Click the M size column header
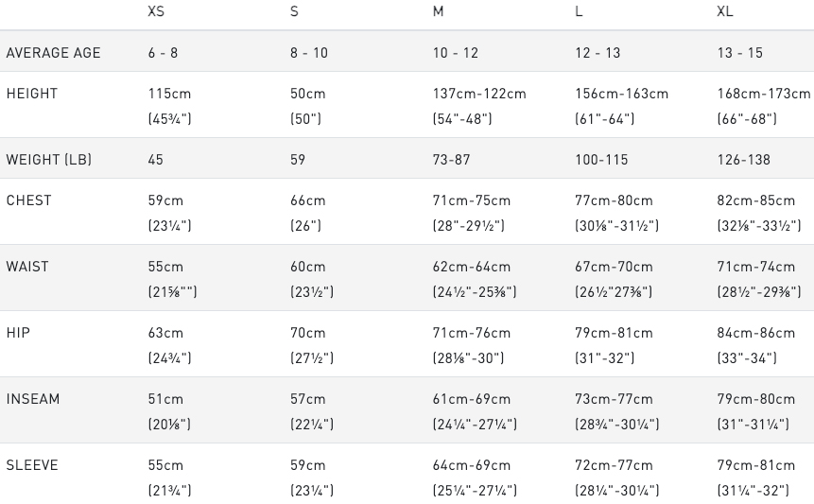The image size is (814, 504). 438,12
